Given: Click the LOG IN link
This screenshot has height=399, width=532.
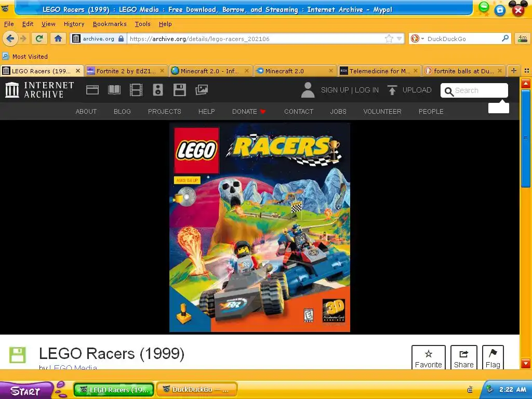Looking at the screenshot, I should pyautogui.click(x=367, y=90).
